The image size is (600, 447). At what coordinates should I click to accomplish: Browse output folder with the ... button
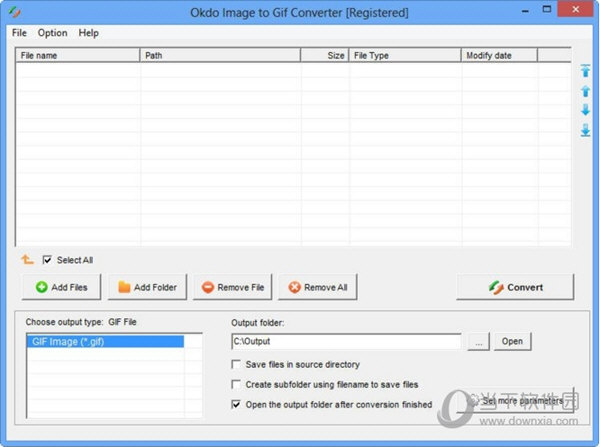[x=478, y=341]
